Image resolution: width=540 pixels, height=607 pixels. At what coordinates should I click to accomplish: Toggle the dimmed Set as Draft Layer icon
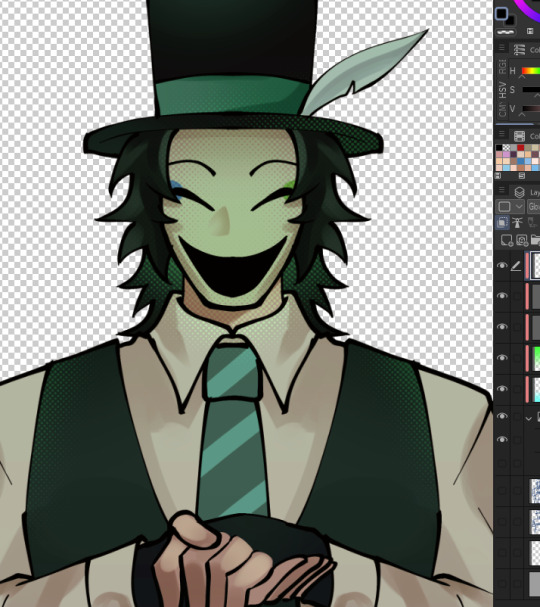(x=533, y=223)
